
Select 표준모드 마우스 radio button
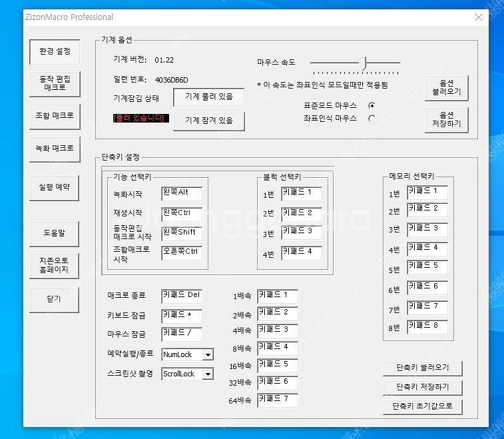[372, 106]
